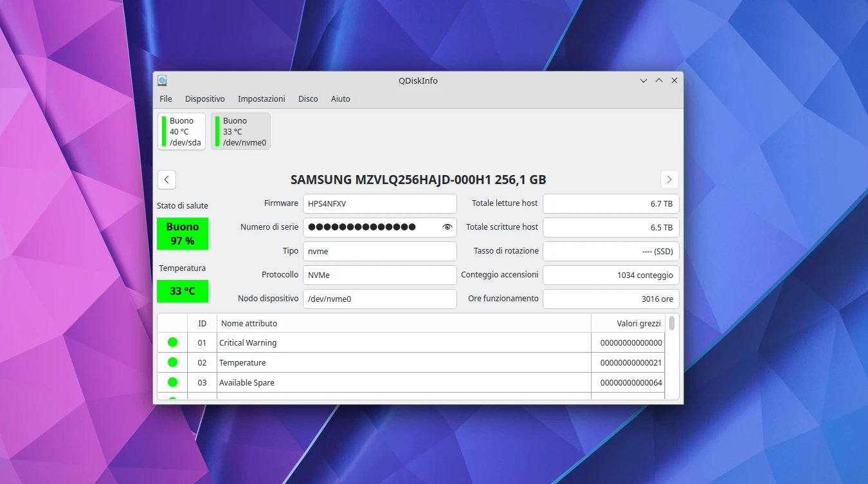
Task: Click the green Buono 97 % health indicator
Action: pyautogui.click(x=183, y=234)
